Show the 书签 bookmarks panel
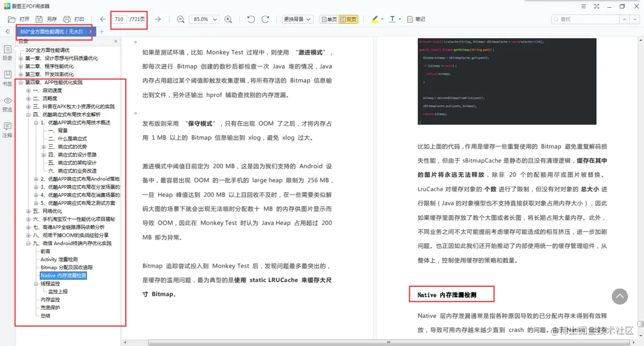The height and width of the screenshot is (346, 644). (x=7, y=79)
